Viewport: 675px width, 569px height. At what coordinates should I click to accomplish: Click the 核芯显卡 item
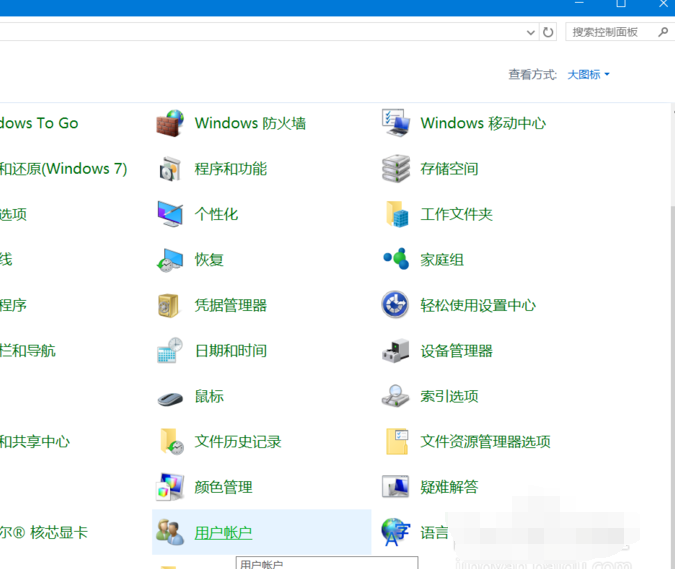pyautogui.click(x=43, y=533)
